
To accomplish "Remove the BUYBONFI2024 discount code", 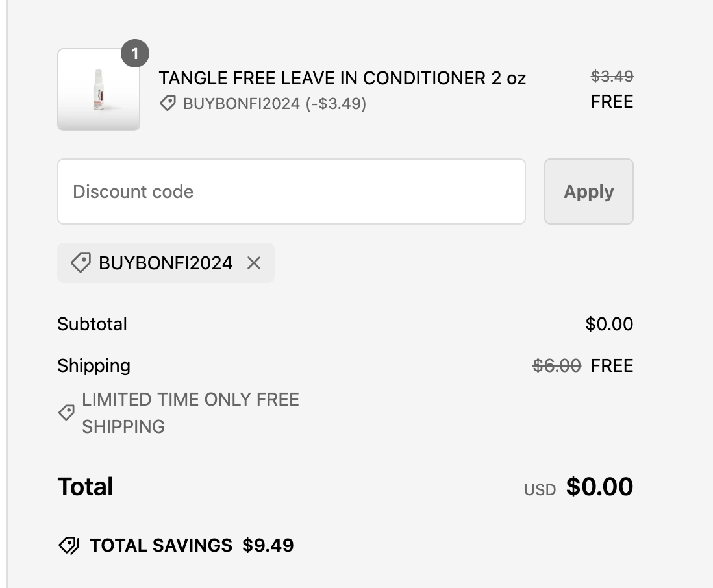I will point(254,263).
